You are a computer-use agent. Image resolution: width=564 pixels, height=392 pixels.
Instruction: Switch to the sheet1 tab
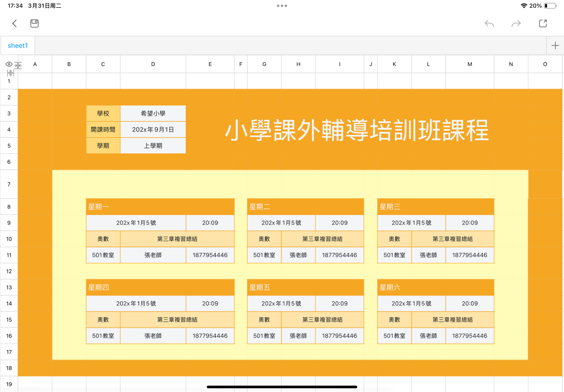18,45
